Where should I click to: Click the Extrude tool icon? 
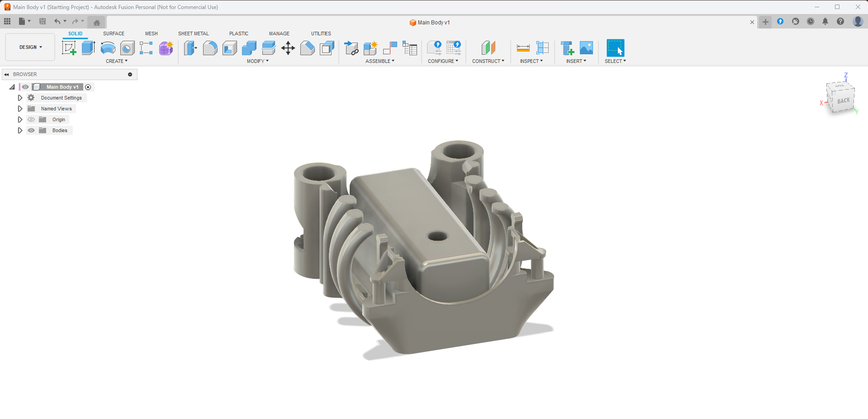click(88, 48)
